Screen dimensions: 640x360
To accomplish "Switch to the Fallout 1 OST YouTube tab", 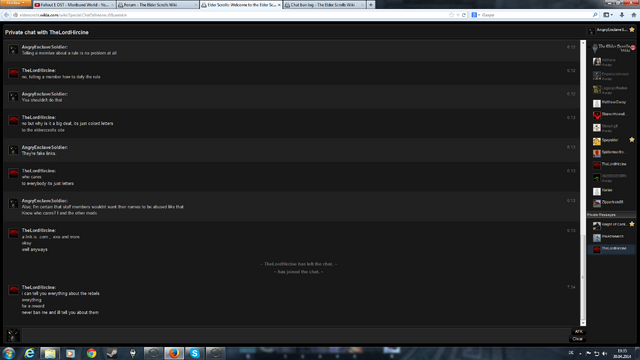I will pos(74,5).
